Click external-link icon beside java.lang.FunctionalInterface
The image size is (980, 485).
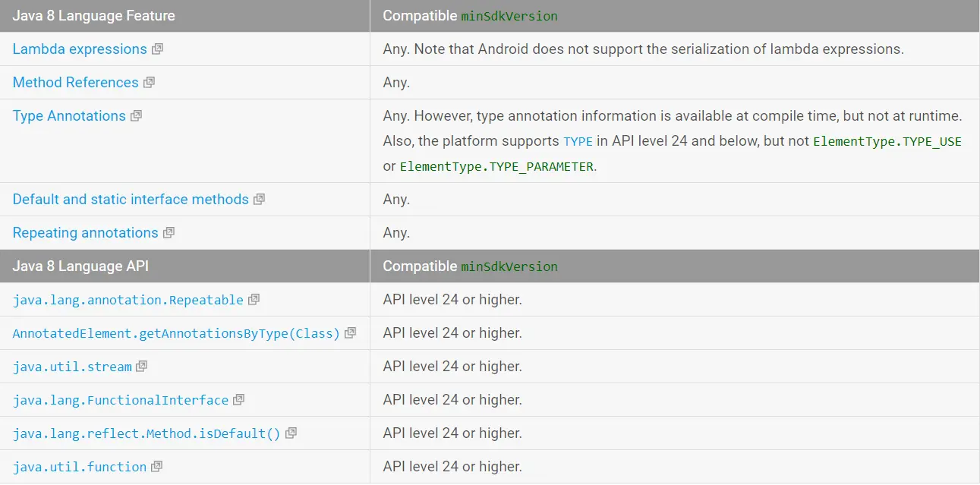click(x=238, y=400)
